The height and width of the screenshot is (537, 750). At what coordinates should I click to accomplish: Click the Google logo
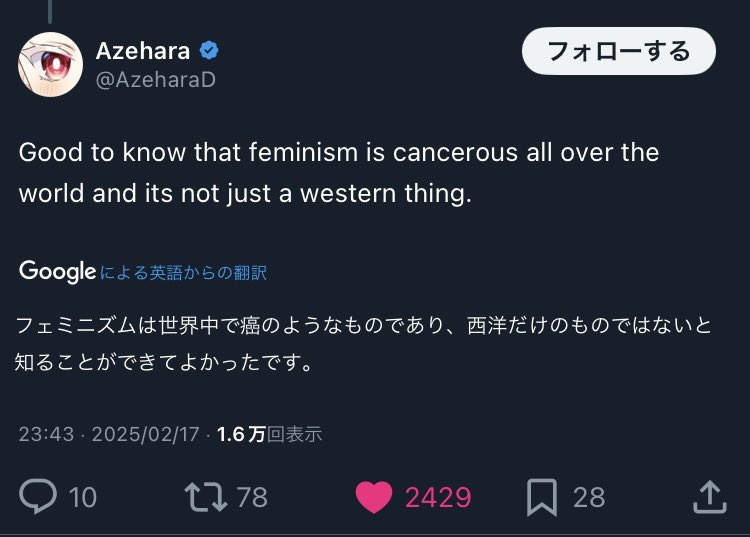57,271
